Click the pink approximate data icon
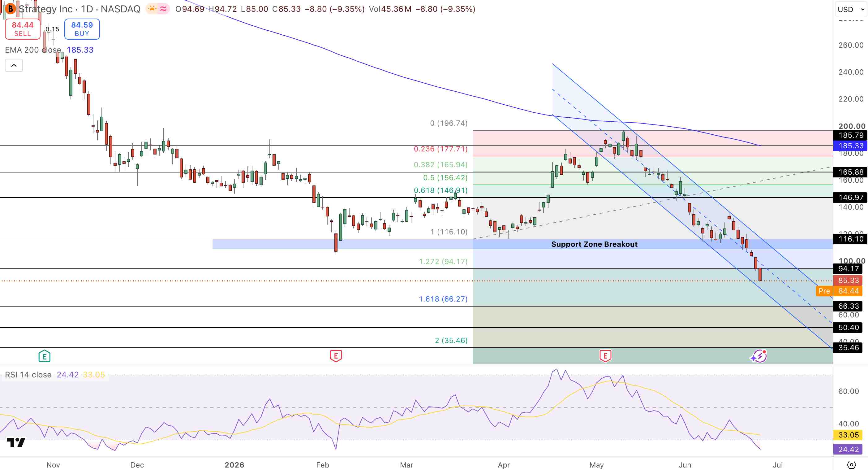Image resolution: width=868 pixels, height=470 pixels. [x=164, y=9]
